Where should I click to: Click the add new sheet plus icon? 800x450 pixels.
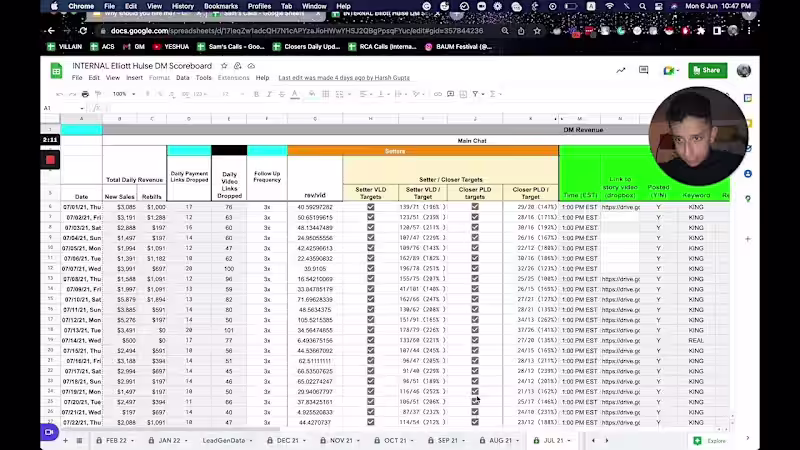click(66, 440)
